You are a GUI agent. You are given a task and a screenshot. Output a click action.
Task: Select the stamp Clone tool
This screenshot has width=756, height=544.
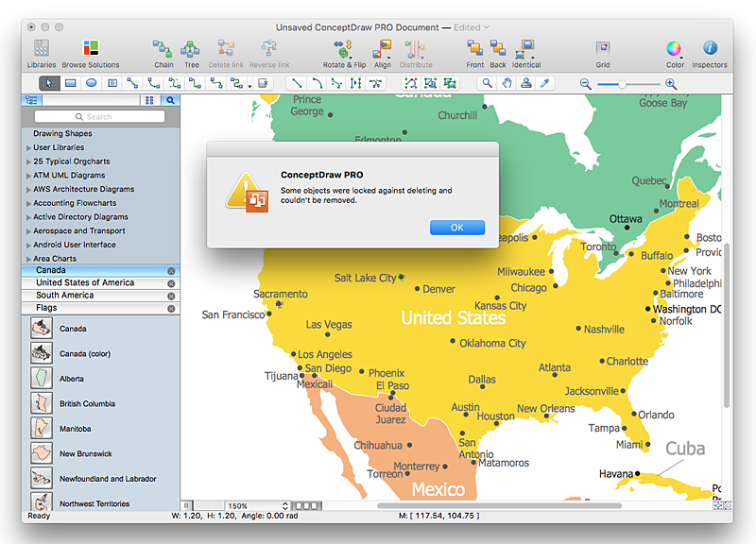pyautogui.click(x=526, y=83)
